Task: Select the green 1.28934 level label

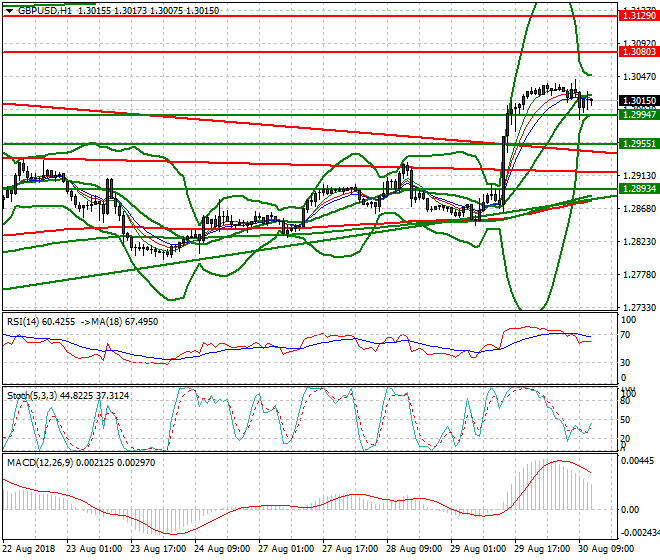Action: coord(639,189)
